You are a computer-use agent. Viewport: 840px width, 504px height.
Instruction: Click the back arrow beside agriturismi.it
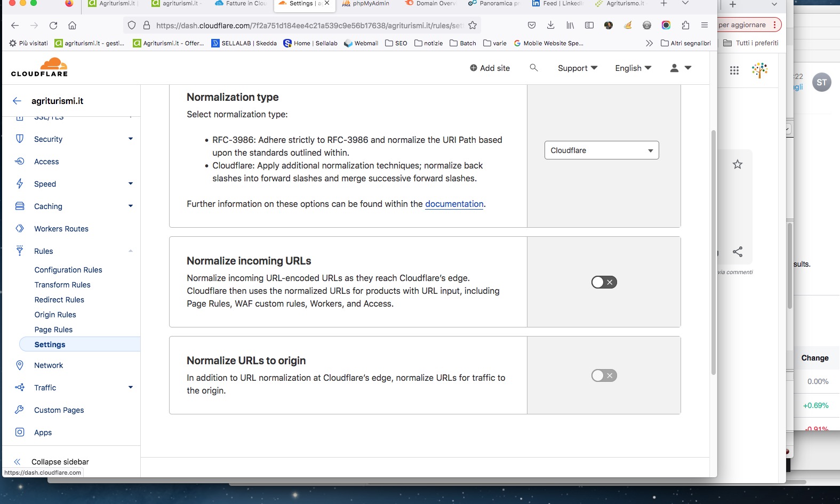[x=17, y=101]
